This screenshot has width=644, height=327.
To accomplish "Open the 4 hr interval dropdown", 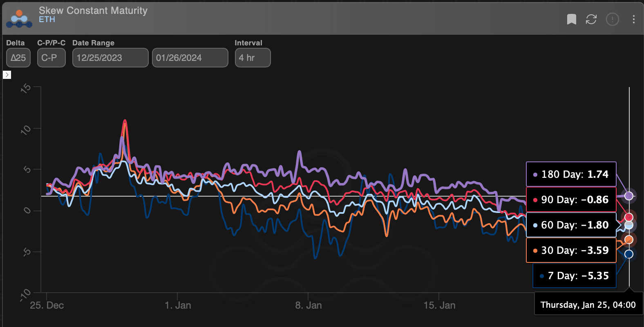I will tap(253, 58).
